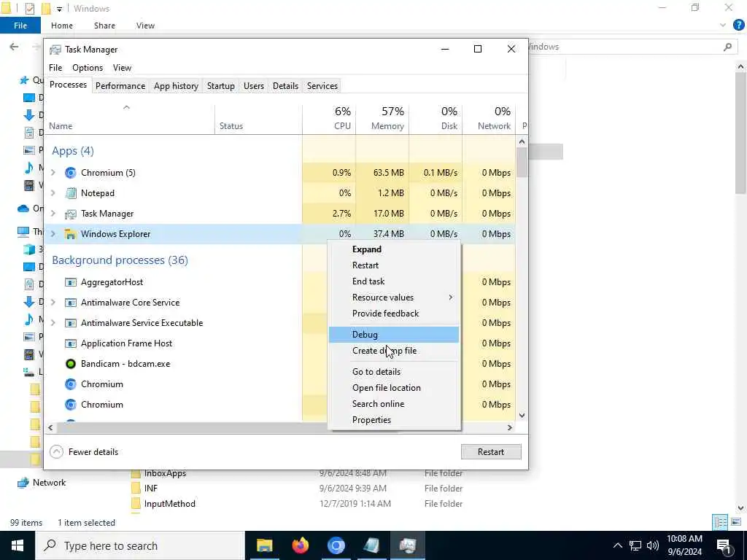The width and height of the screenshot is (747, 560).
Task: Click the Explorer back arrow
Action: click(15, 47)
